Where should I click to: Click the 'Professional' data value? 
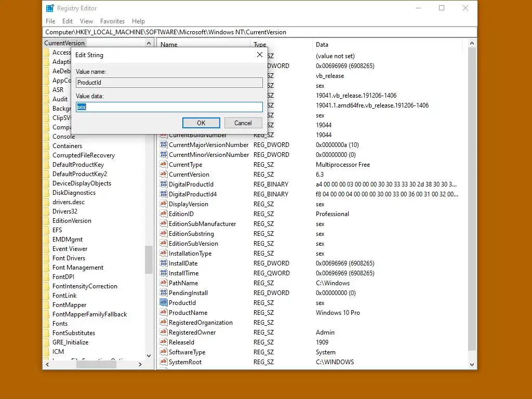click(x=332, y=214)
